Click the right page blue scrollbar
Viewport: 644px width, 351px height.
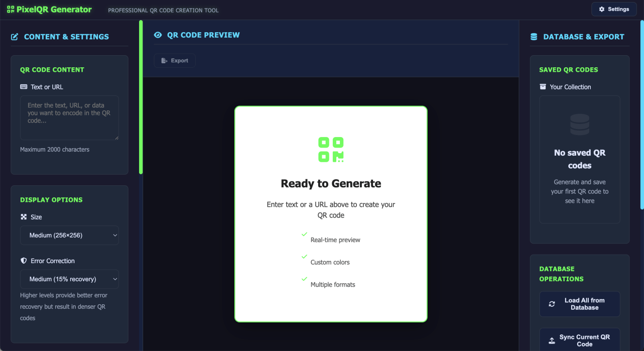tap(642, 114)
